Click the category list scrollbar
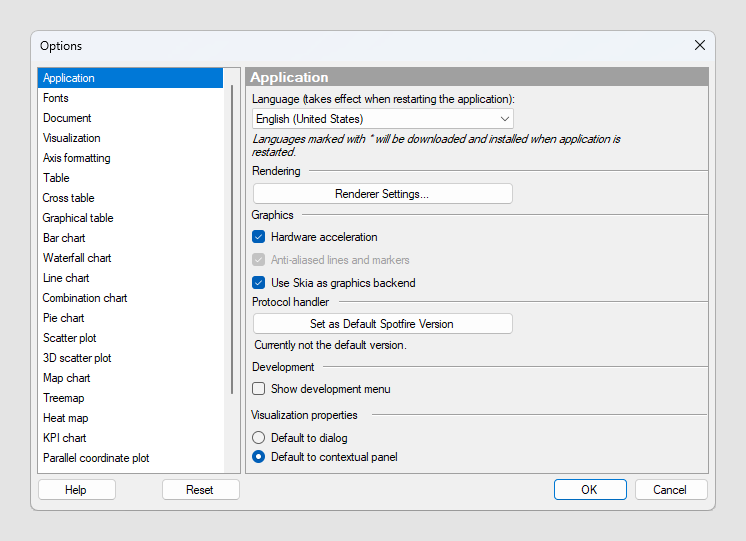746x541 pixels. click(x=232, y=240)
